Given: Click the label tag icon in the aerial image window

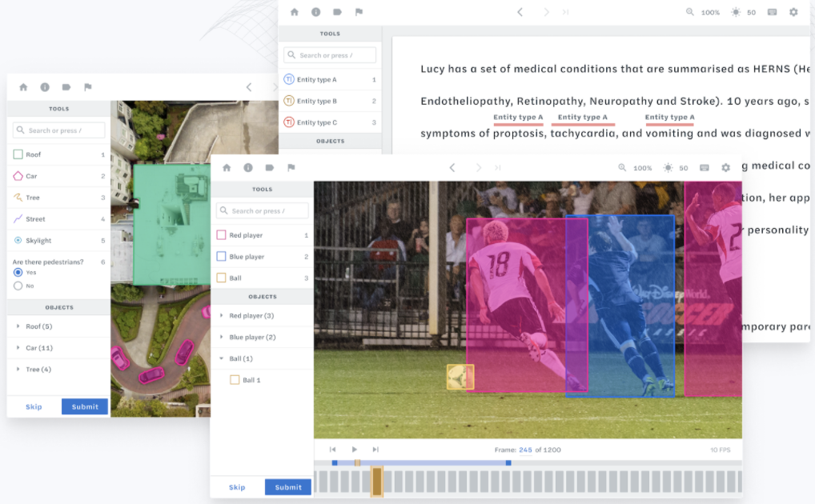Looking at the screenshot, I should coord(66,87).
